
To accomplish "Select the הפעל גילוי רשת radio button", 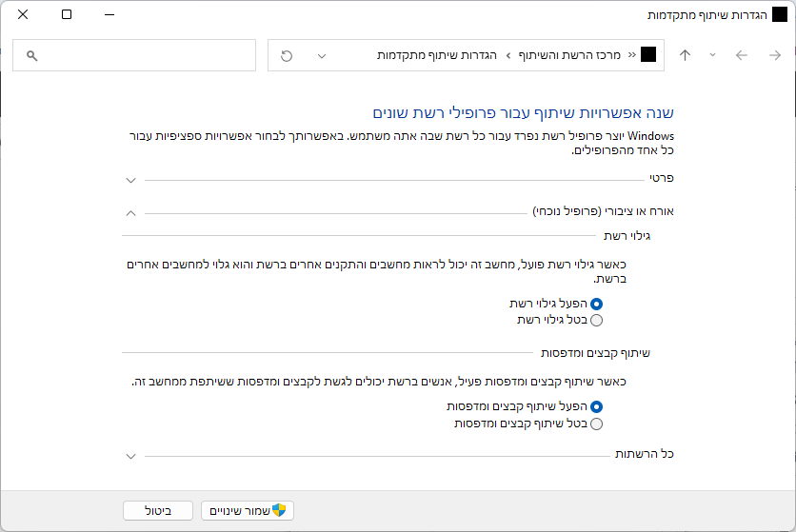I will (597, 304).
